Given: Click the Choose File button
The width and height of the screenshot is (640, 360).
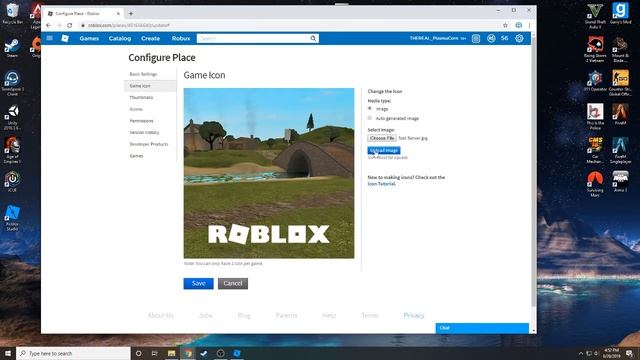Looking at the screenshot, I should [382, 138].
